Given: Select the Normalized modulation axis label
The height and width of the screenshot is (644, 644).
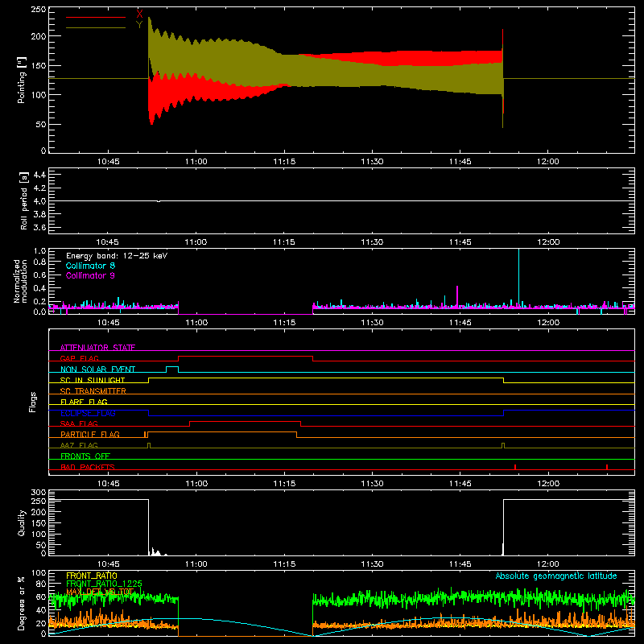Looking at the screenshot, I should tap(20, 281).
